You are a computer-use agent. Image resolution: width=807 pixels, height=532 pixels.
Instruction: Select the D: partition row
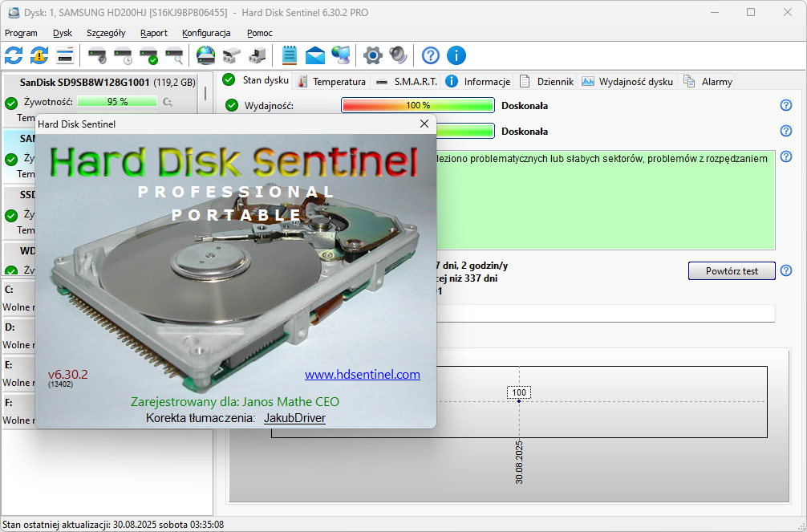pos(18,335)
